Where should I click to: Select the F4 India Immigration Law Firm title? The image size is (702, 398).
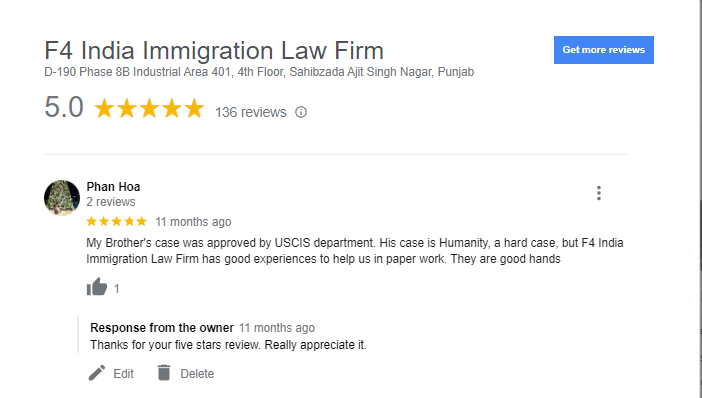(214, 50)
